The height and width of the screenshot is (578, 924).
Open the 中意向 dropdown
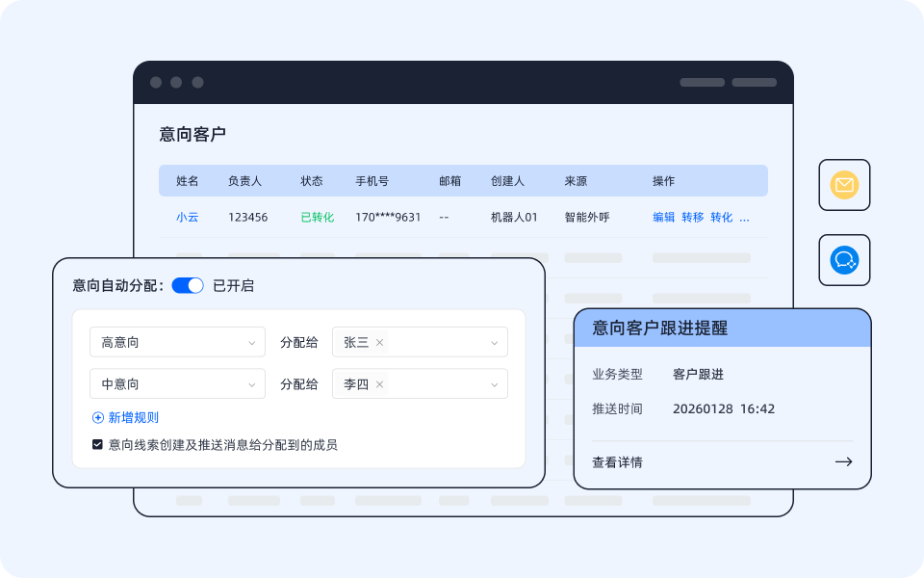pyautogui.click(x=177, y=383)
